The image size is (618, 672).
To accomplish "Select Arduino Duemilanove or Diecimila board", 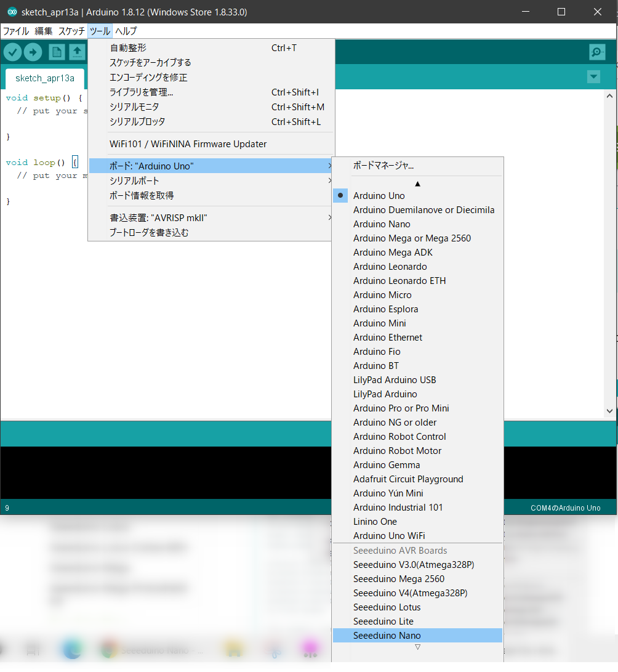I will [x=417, y=210].
